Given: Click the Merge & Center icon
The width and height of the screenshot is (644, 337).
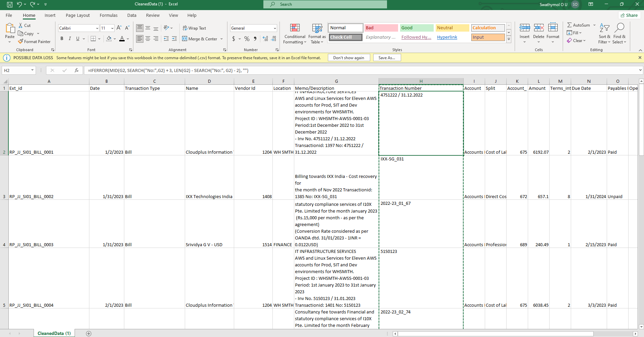Looking at the screenshot, I should pos(185,39).
